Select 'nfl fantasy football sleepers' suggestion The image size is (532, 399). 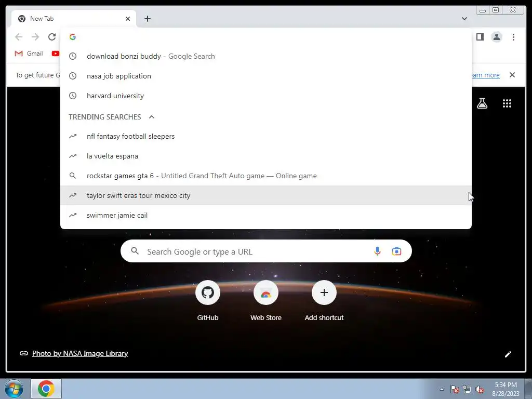266,137
